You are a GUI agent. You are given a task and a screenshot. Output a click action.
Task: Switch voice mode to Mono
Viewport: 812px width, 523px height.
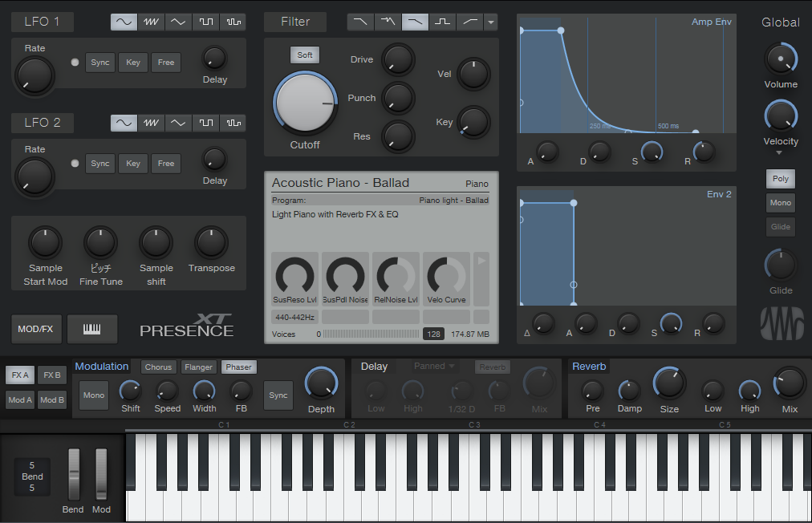click(781, 203)
